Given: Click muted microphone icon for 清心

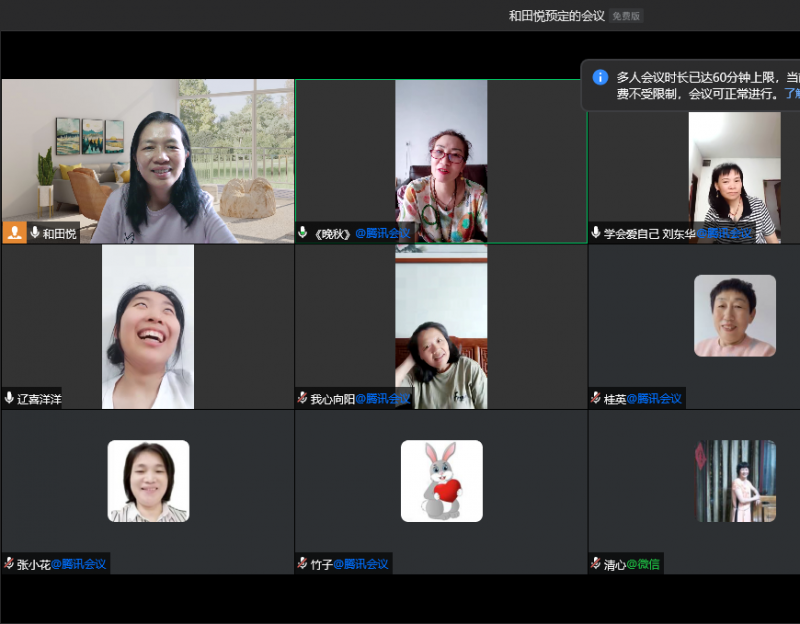Looking at the screenshot, I should (596, 564).
